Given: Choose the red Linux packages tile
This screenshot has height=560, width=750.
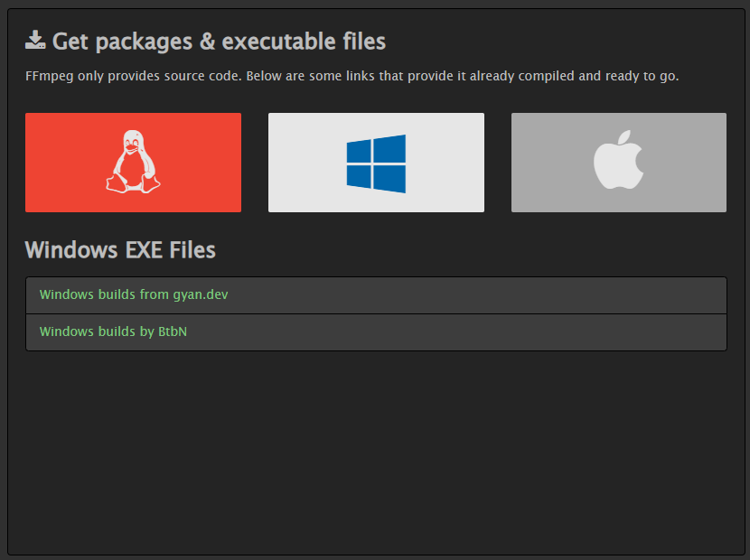Looking at the screenshot, I should (x=133, y=163).
